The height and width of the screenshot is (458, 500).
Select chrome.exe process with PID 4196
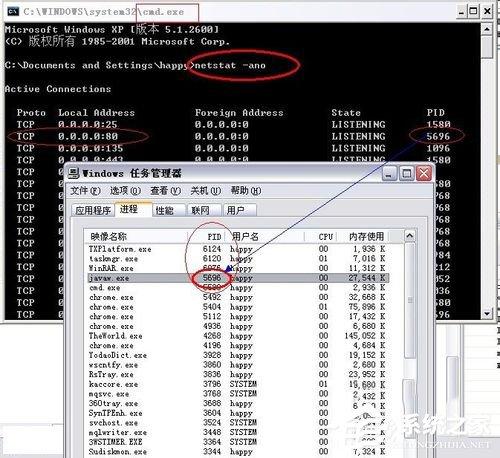click(x=237, y=346)
